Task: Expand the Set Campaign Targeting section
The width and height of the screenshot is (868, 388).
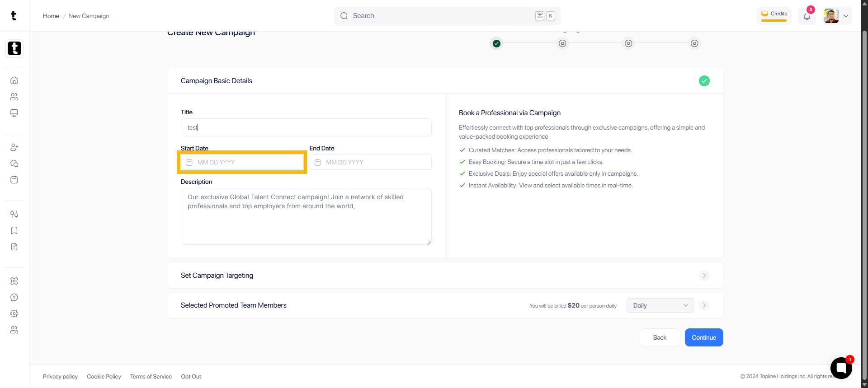Action: (704, 276)
